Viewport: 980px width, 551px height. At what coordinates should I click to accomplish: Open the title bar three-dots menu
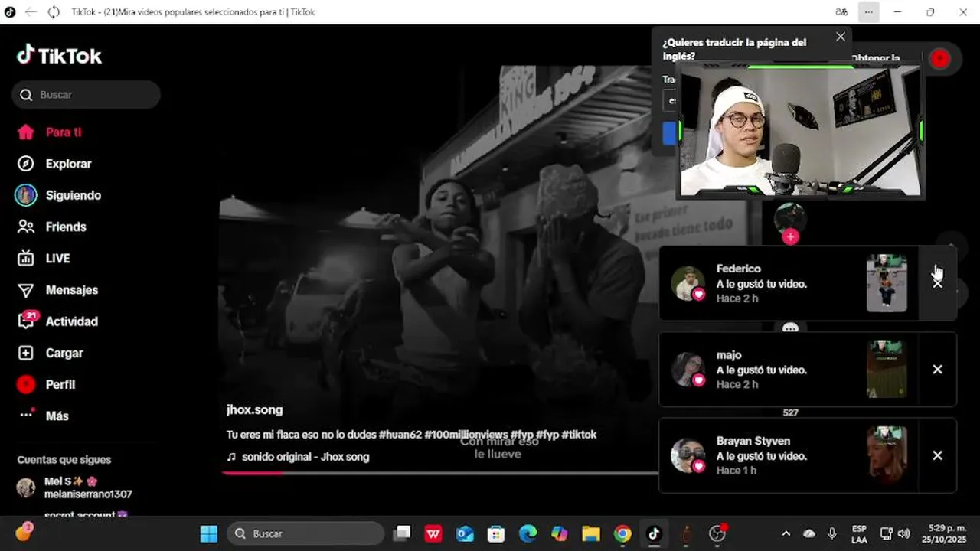tap(868, 11)
